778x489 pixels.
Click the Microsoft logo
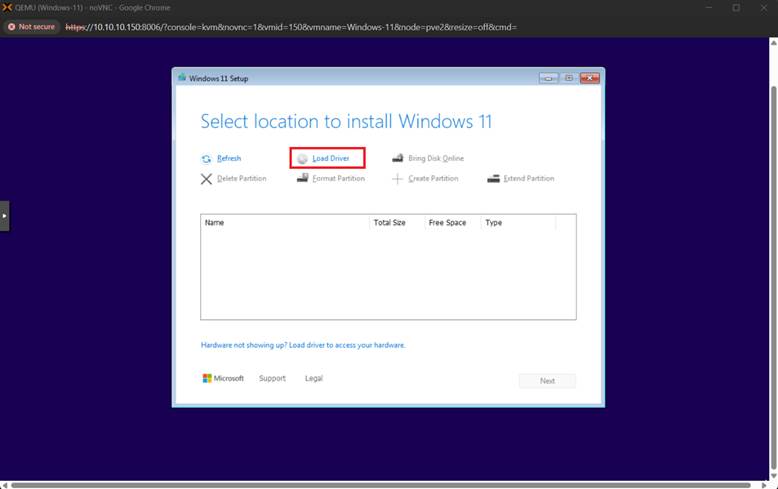click(x=207, y=379)
